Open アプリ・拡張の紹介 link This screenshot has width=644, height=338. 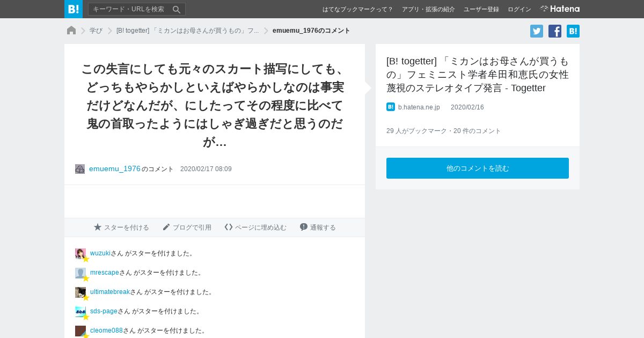[x=428, y=9]
